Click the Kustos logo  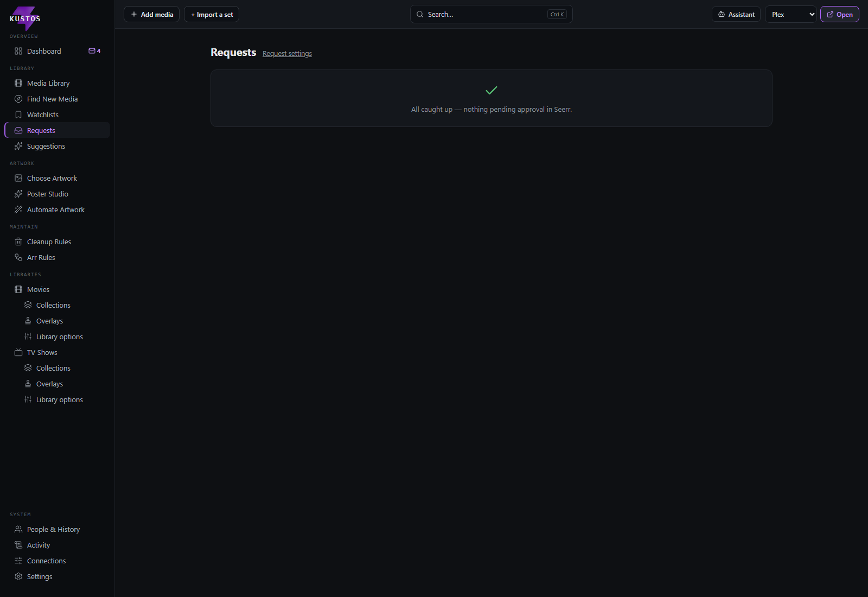[25, 18]
